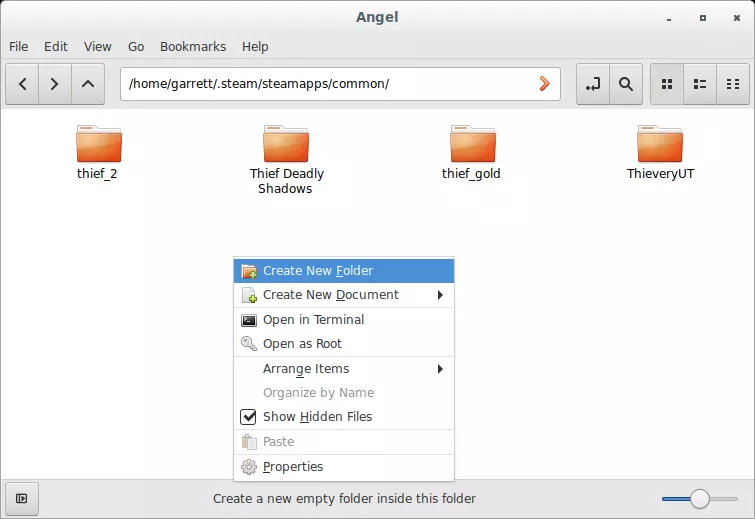The height and width of the screenshot is (519, 755).
Task: Maximize the Angel window
Action: pyautogui.click(x=703, y=18)
